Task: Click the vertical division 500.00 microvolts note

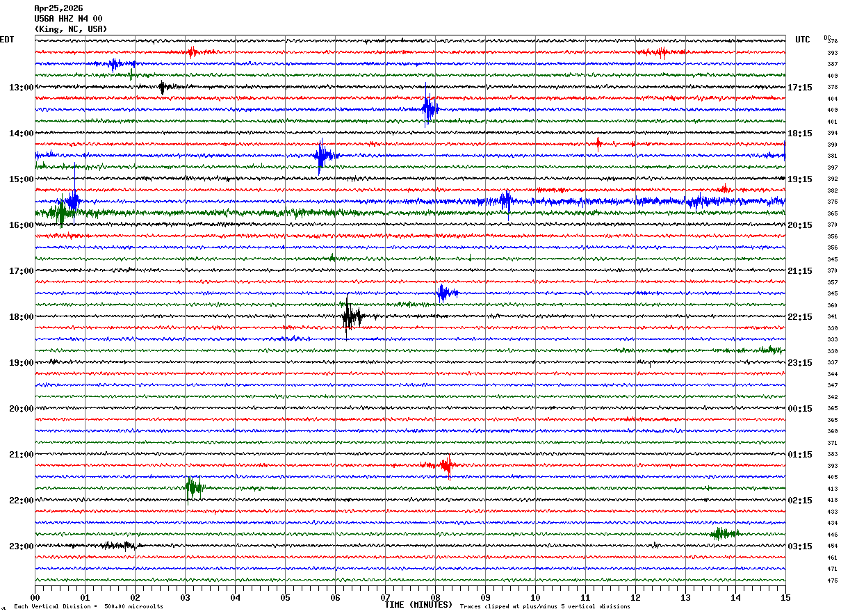Action: pos(89,607)
